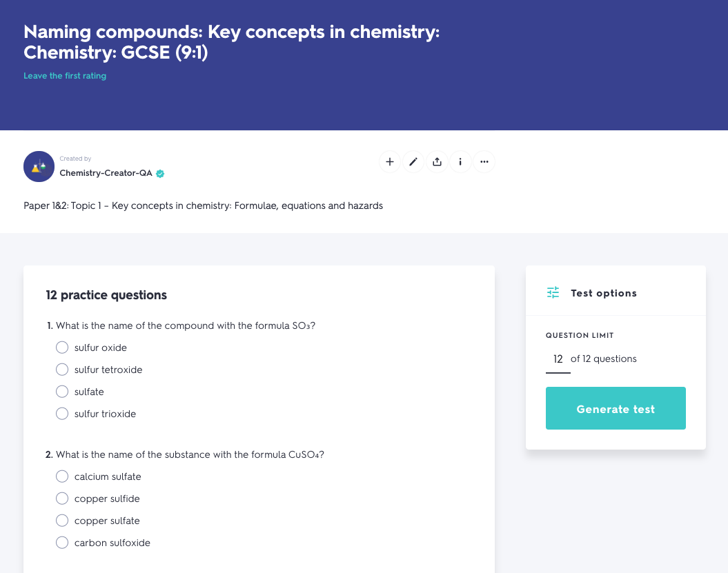
Task: Select "copper sulfide" as your answer
Action: (x=61, y=498)
